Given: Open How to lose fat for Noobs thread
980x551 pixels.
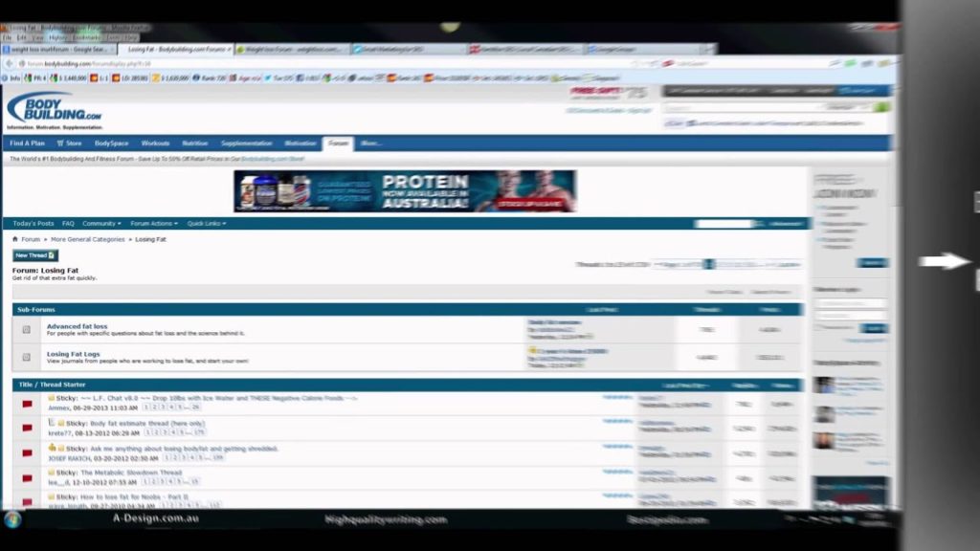Looking at the screenshot, I should tap(134, 496).
